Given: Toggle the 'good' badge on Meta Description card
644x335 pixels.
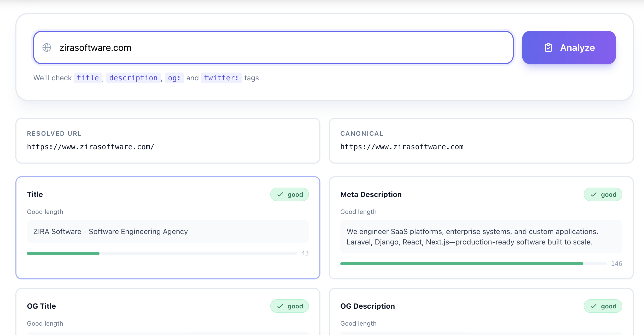Looking at the screenshot, I should (603, 194).
